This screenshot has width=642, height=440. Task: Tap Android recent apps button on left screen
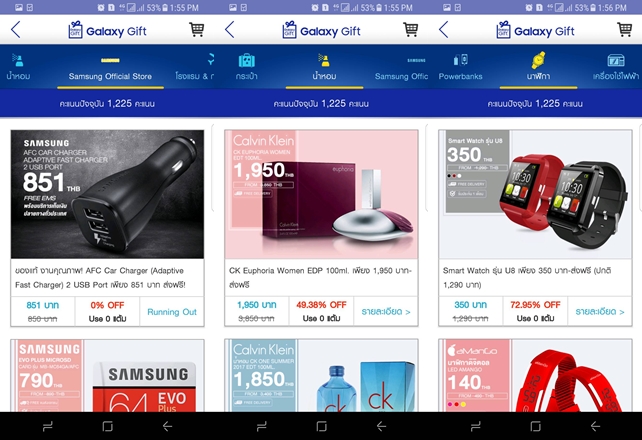(x=48, y=426)
